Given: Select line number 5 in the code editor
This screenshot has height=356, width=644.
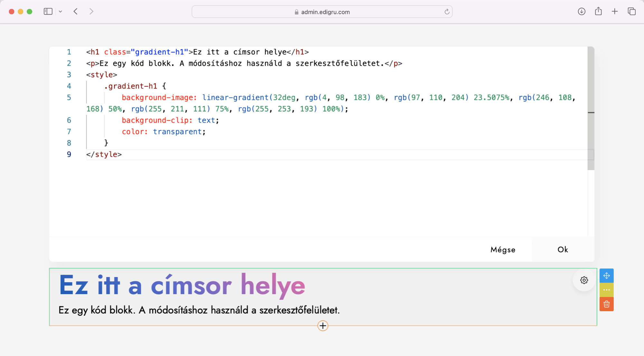Looking at the screenshot, I should point(69,97).
